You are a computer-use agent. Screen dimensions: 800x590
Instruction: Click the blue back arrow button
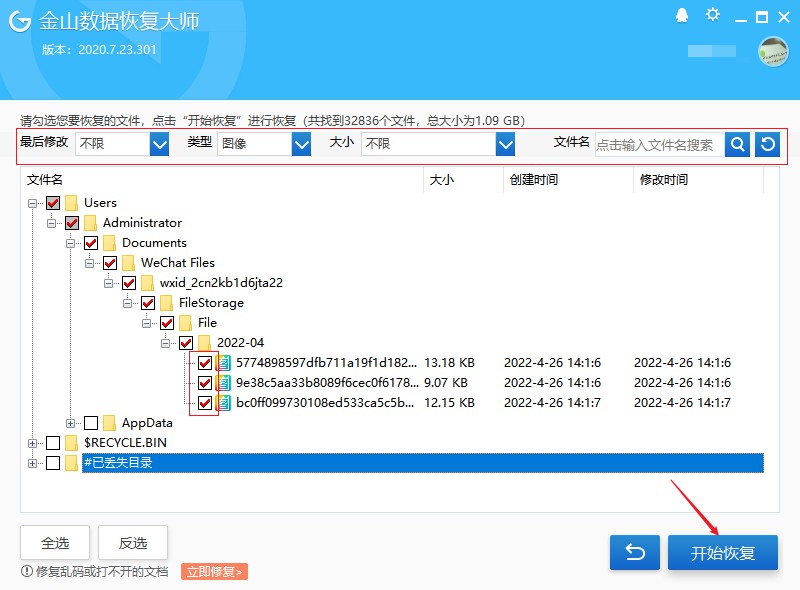pyautogui.click(x=635, y=551)
